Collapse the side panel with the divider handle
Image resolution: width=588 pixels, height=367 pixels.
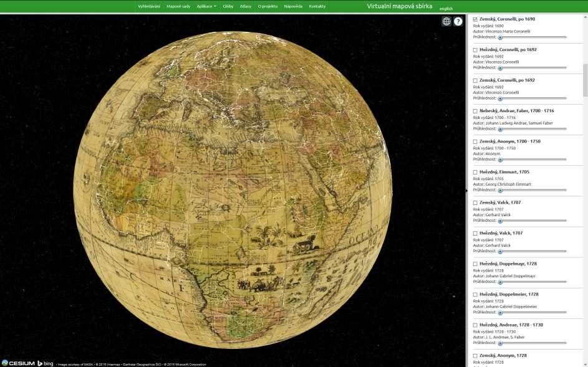tap(466, 191)
